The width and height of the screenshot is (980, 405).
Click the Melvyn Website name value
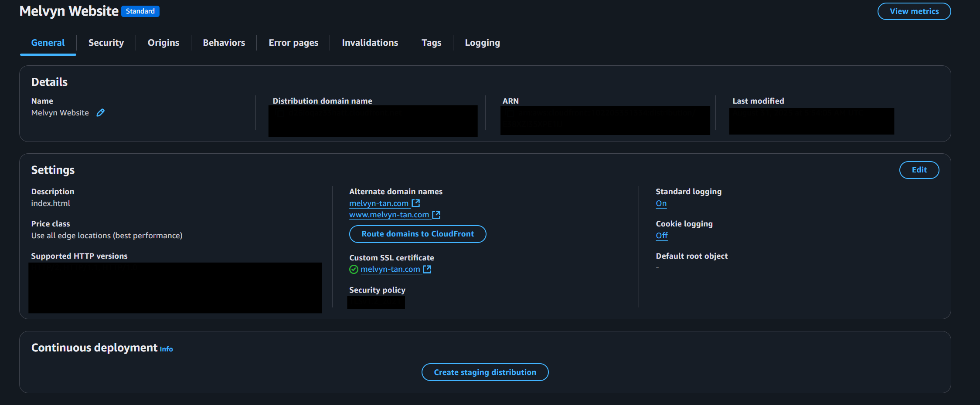pyautogui.click(x=60, y=113)
